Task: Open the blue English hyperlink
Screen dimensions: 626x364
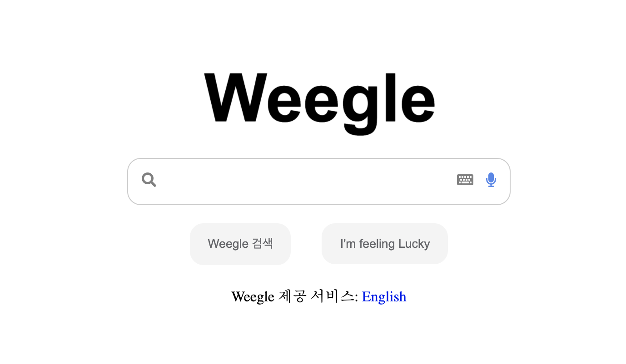Action: click(384, 296)
